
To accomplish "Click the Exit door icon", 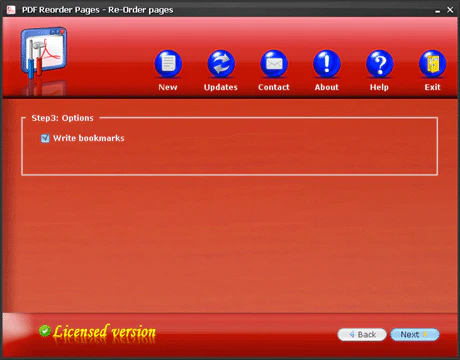I will tap(432, 63).
